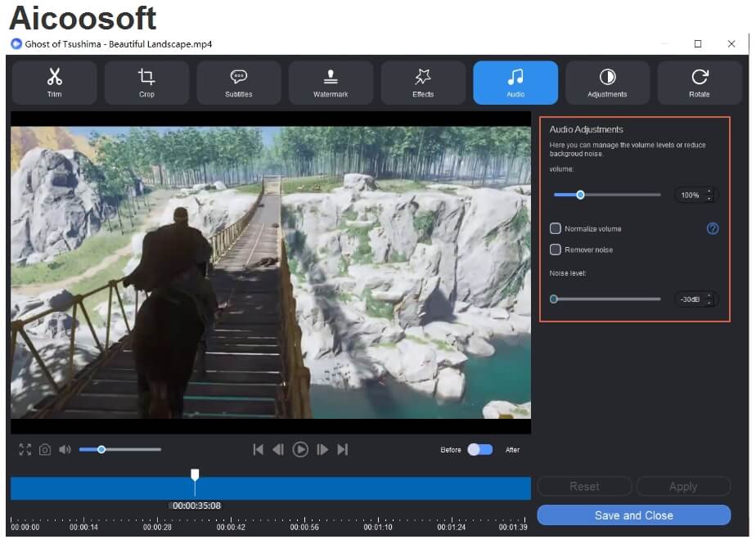
Task: Click the help icon beside Normalize volume
Action: 712,228
